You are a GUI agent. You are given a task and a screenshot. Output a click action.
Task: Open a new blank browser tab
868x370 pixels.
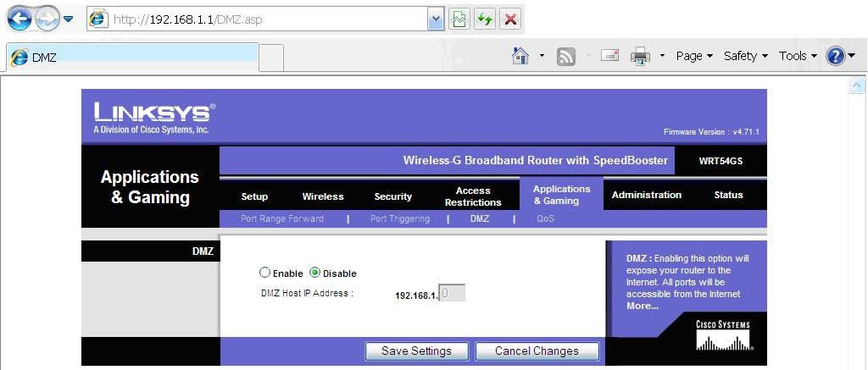(271, 58)
